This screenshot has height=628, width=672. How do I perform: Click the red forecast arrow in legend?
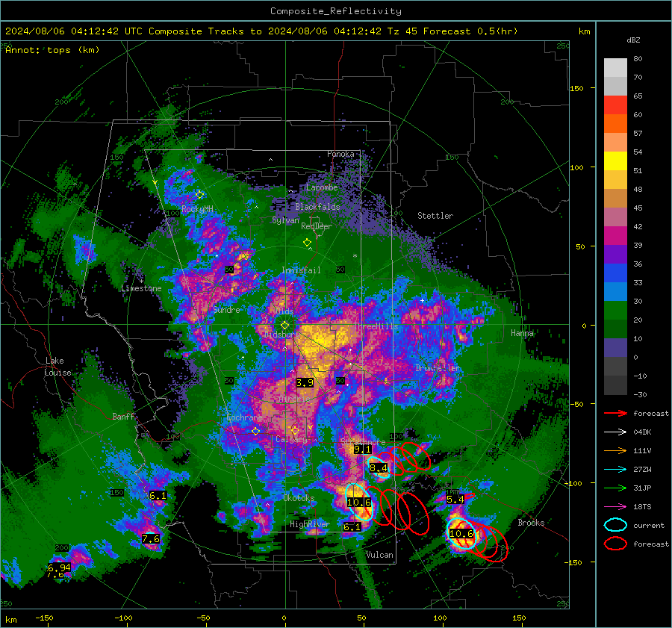(x=615, y=414)
